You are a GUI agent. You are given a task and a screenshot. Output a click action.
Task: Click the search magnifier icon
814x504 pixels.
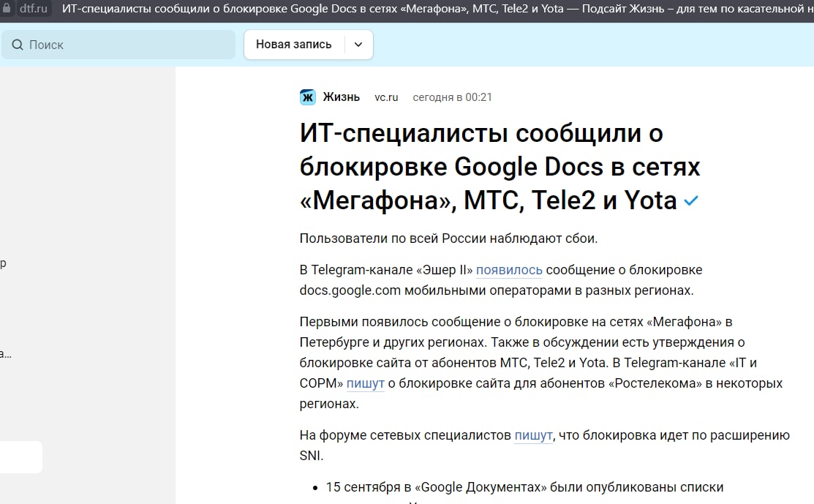pos(18,45)
